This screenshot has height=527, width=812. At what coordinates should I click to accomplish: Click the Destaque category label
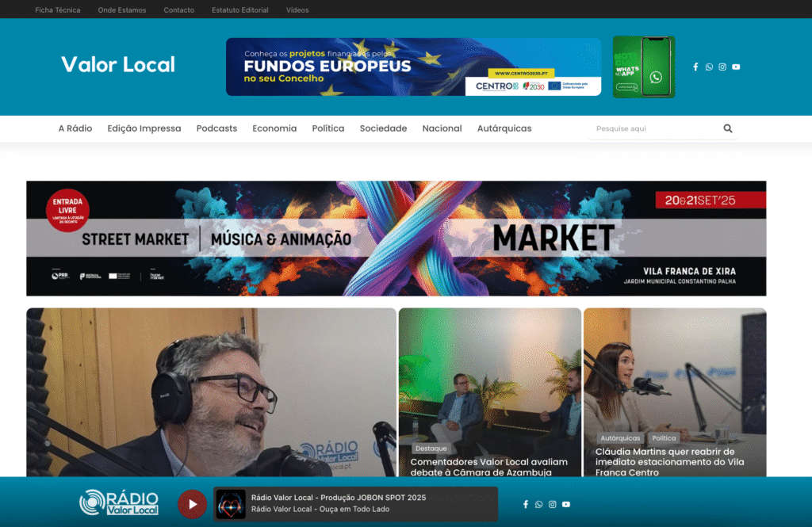coord(431,447)
